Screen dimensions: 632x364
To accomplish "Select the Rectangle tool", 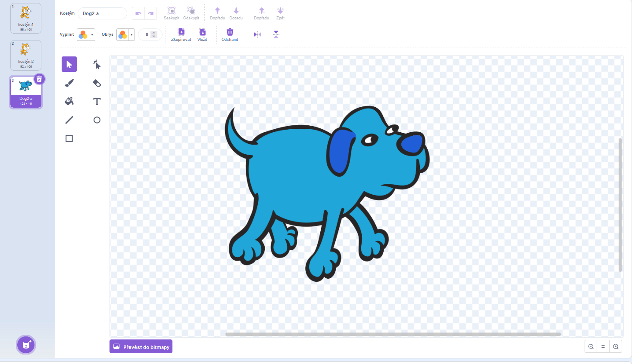I will [x=69, y=138].
